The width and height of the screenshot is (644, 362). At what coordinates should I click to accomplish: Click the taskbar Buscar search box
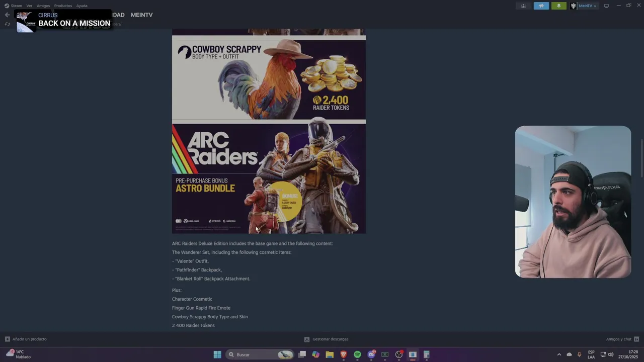coord(260,354)
